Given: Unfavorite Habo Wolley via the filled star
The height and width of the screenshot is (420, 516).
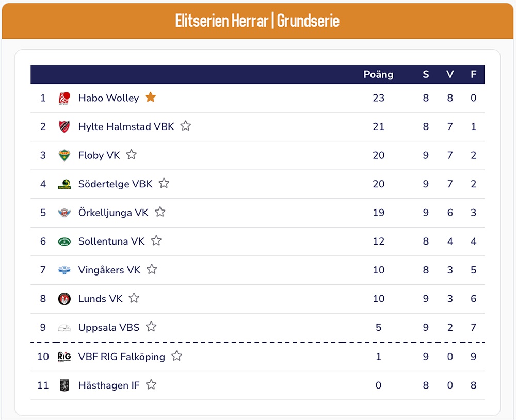Looking at the screenshot, I should coord(150,97).
